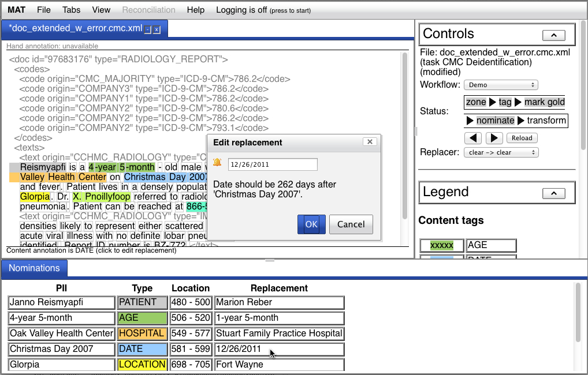The image size is (588, 375).
Task: Toggle logging via the 'Logging is off' item
Action: click(263, 10)
